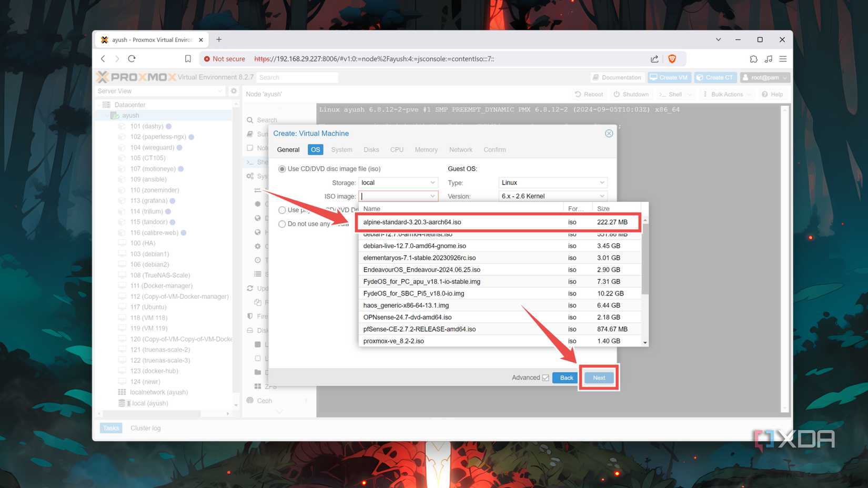Open the Memory tab in the wizard

[x=426, y=149]
